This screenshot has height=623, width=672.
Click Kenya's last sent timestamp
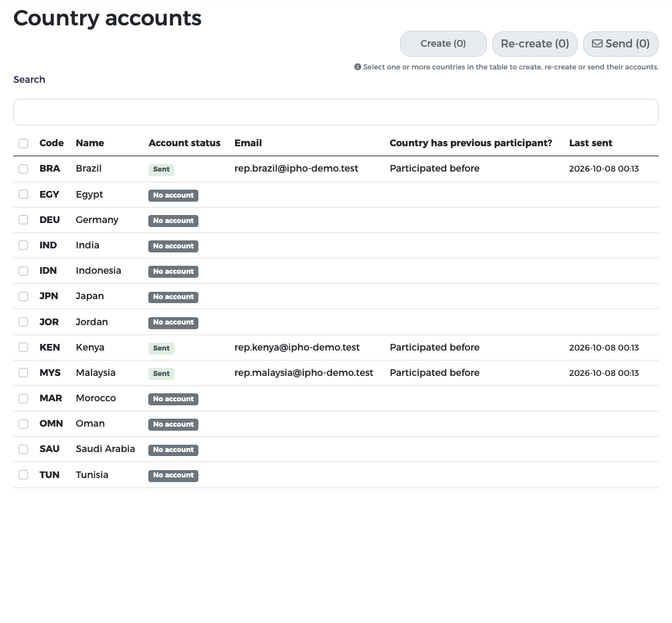(x=604, y=348)
